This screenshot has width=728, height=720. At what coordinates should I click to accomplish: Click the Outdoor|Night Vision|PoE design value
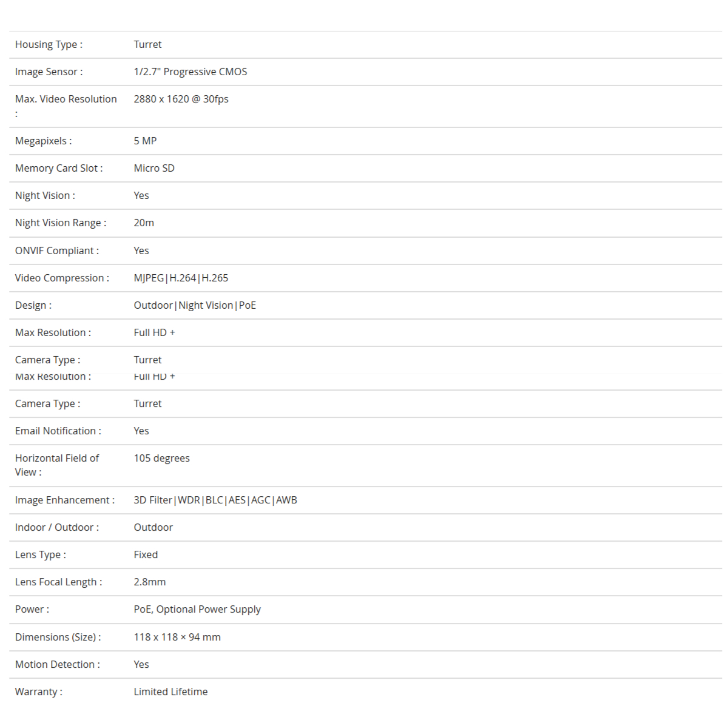195,305
